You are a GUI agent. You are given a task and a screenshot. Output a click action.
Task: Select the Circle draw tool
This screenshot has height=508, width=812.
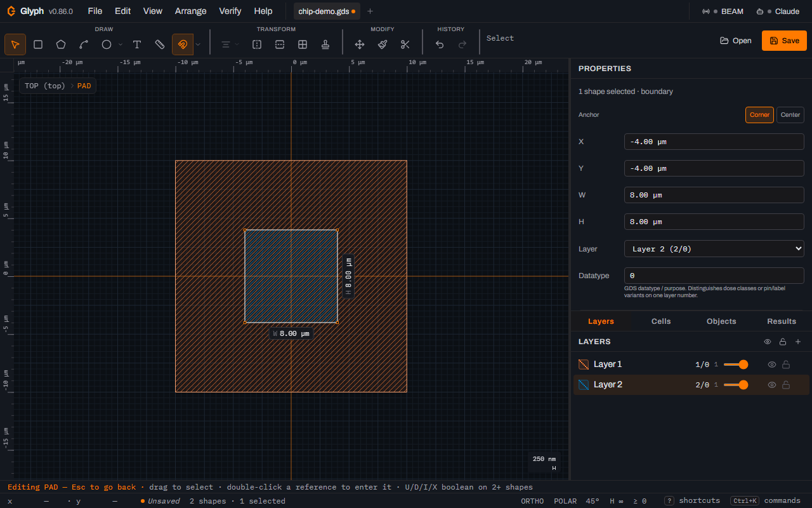[x=107, y=44]
